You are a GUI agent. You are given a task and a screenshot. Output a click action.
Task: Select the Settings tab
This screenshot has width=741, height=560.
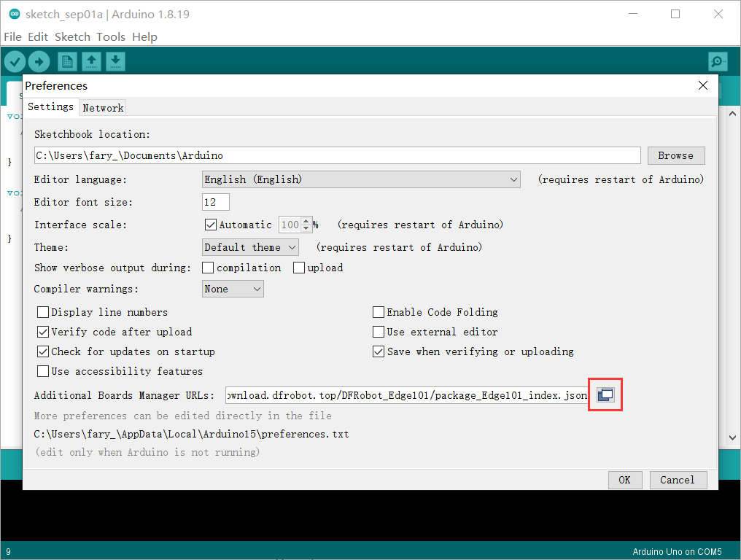pos(50,106)
